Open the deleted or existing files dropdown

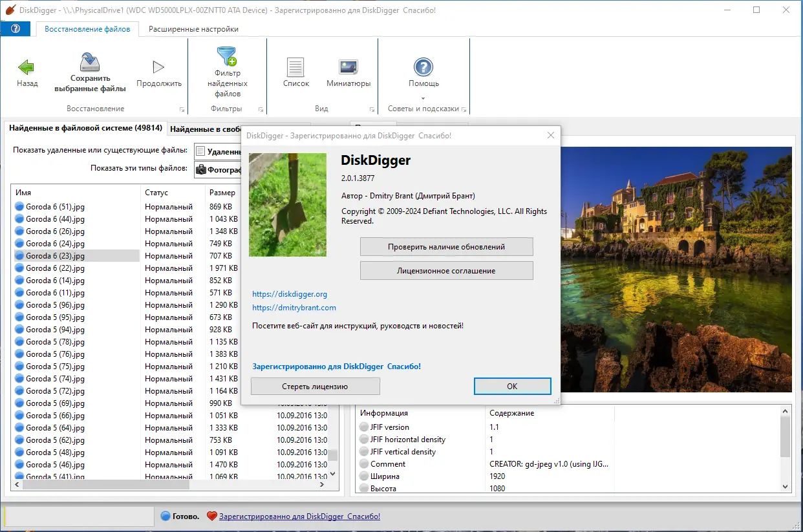[x=218, y=151]
